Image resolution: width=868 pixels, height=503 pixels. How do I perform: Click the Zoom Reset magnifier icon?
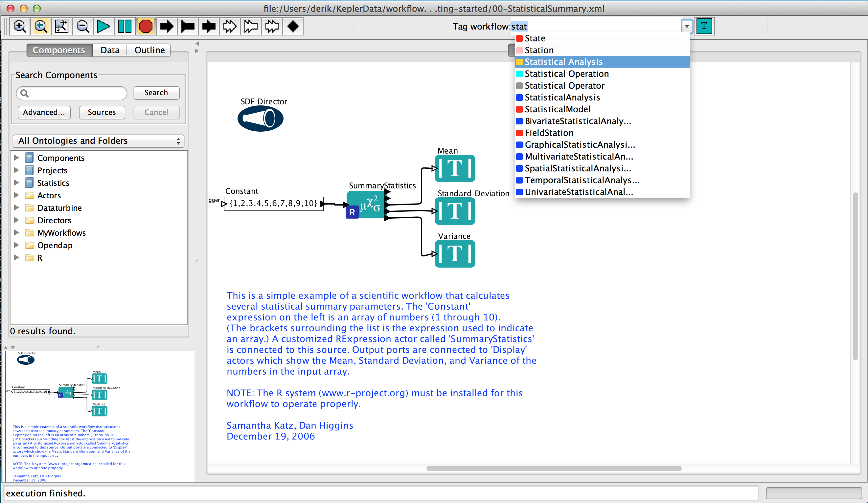(x=41, y=27)
